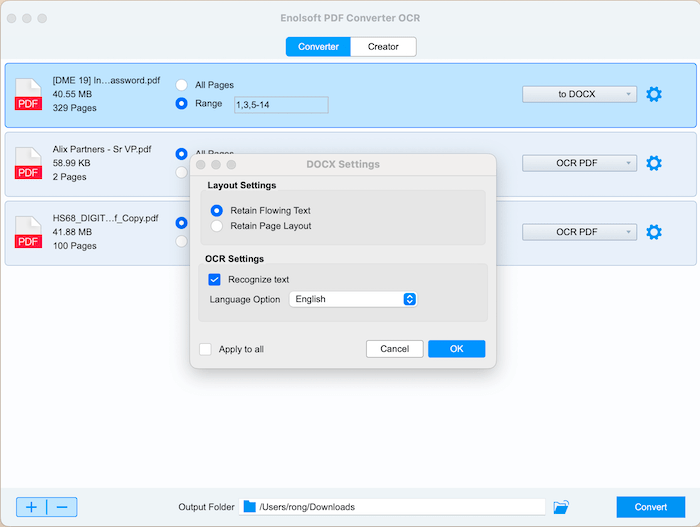This screenshot has width=700, height=527.
Task: Click the OCR Settings heading
Action: [x=234, y=259]
